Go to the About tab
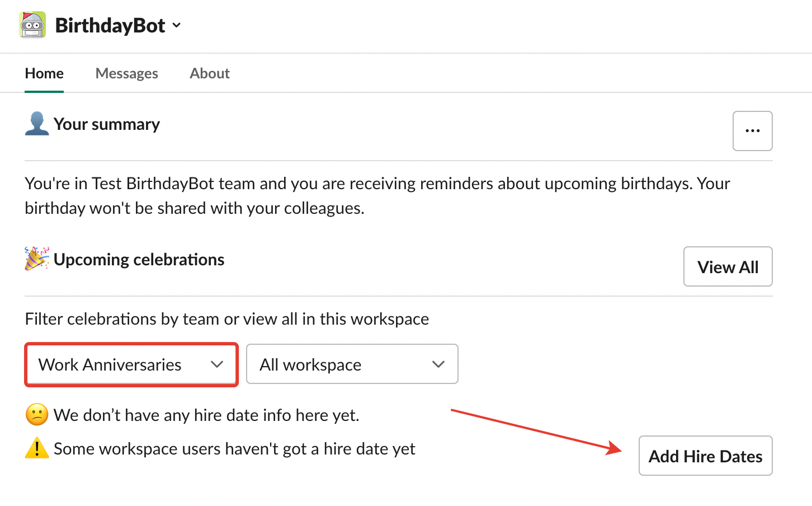The width and height of the screenshot is (812, 506). pos(210,73)
